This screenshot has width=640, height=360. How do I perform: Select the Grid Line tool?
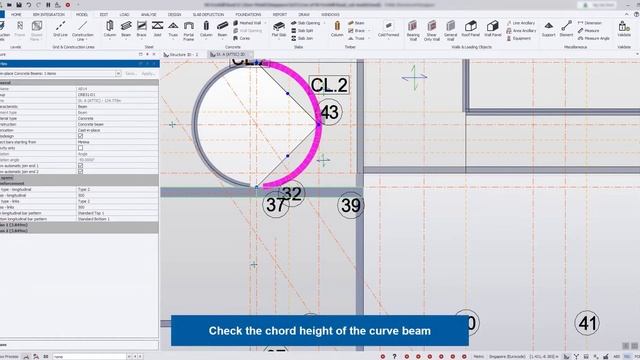pos(60,29)
